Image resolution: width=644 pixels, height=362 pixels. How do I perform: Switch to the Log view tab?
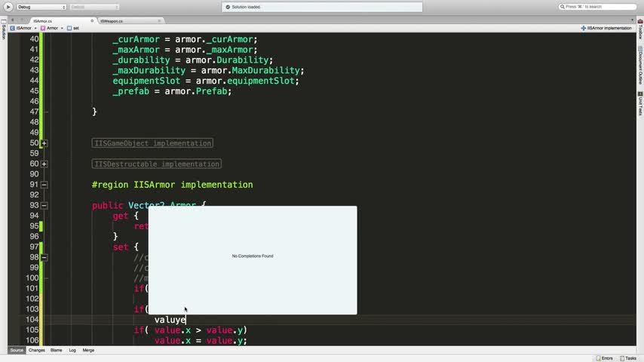[x=72, y=351]
